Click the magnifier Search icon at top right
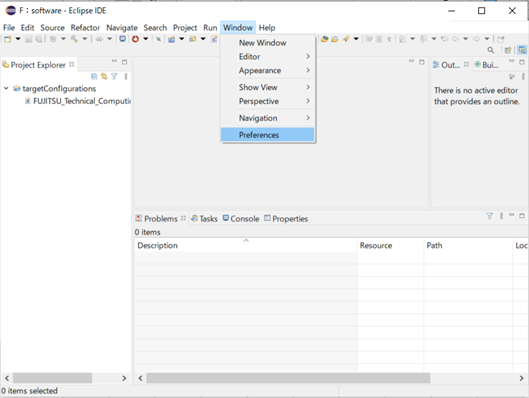Viewport: 529px width, 398px height. (491, 50)
